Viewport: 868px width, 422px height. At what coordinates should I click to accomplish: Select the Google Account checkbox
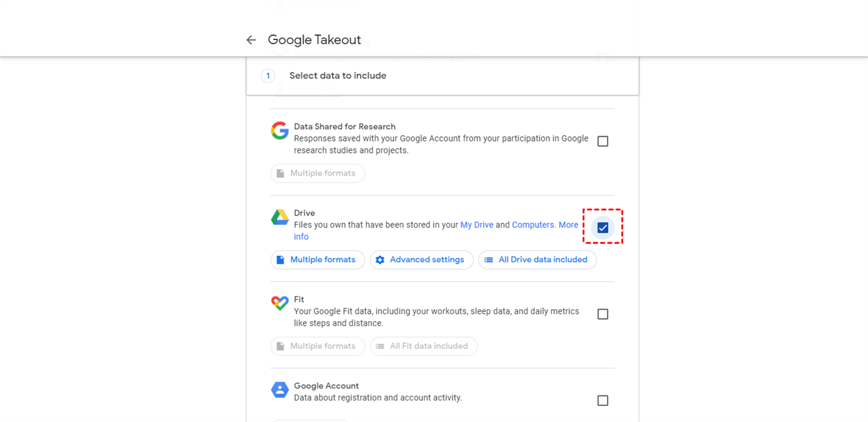click(603, 401)
